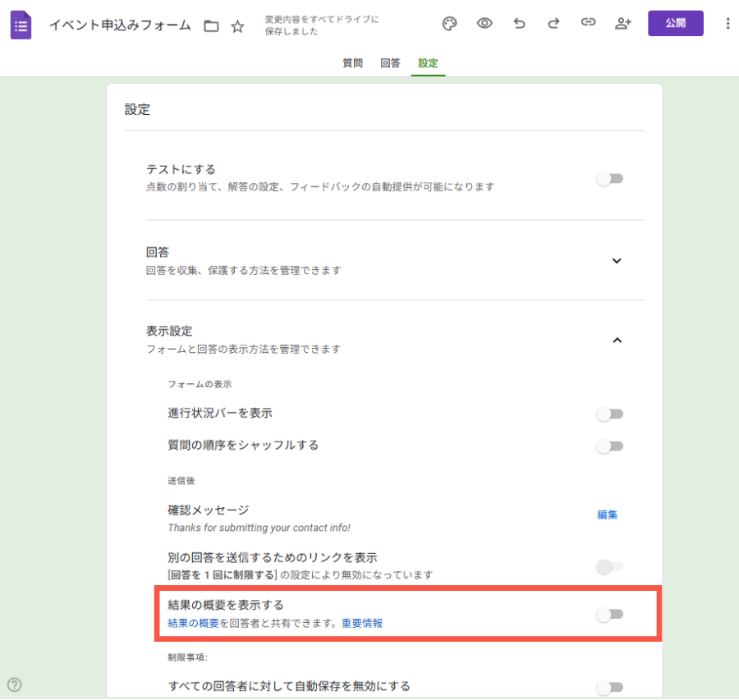Click the 公開 publish button
This screenshot has width=739, height=700.
coord(675,24)
